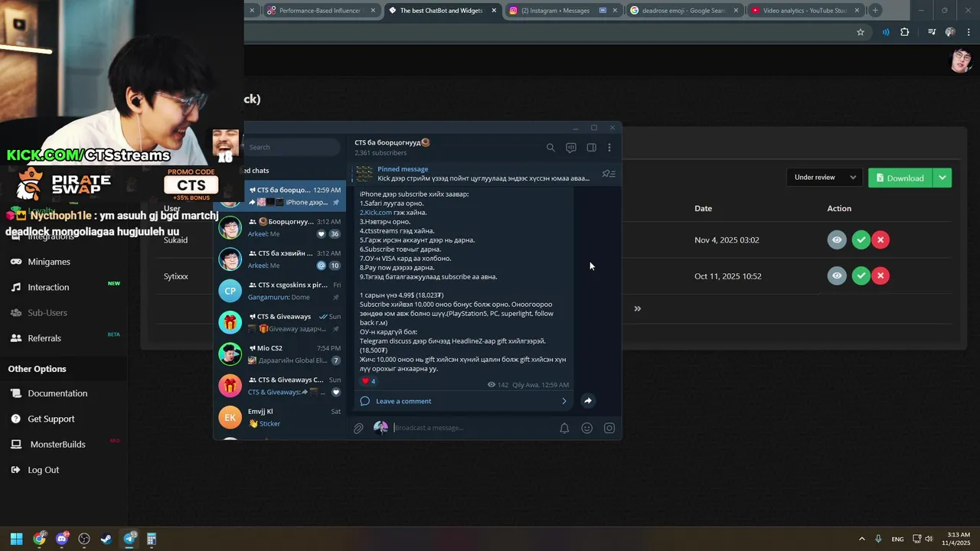Screen dimensions: 980x551
Task: Open the Emvjj Kl chat
Action: point(281,417)
